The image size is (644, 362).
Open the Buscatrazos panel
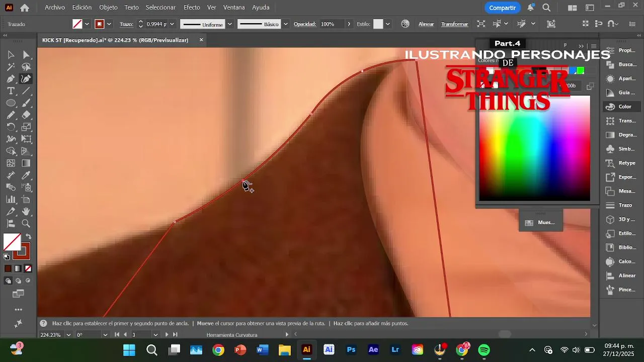click(621, 64)
